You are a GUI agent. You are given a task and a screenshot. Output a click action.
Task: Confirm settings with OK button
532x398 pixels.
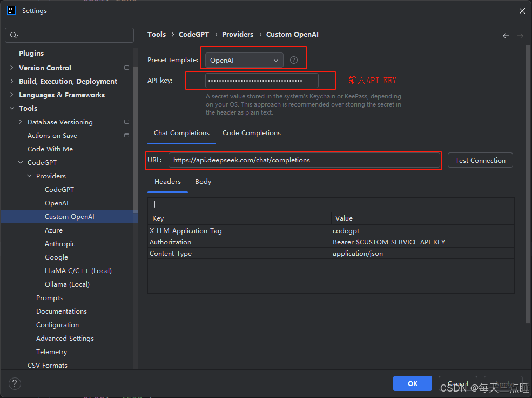[x=412, y=383]
